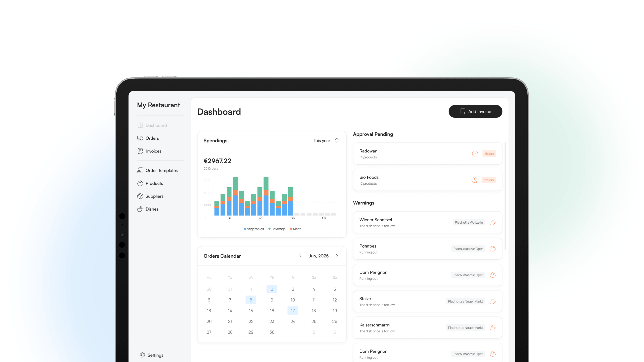Navigate to Order Templates
644x362 pixels.
157,170
